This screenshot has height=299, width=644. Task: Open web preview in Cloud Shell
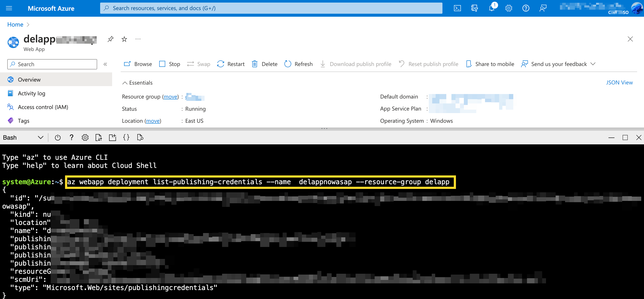pyautogui.click(x=140, y=137)
